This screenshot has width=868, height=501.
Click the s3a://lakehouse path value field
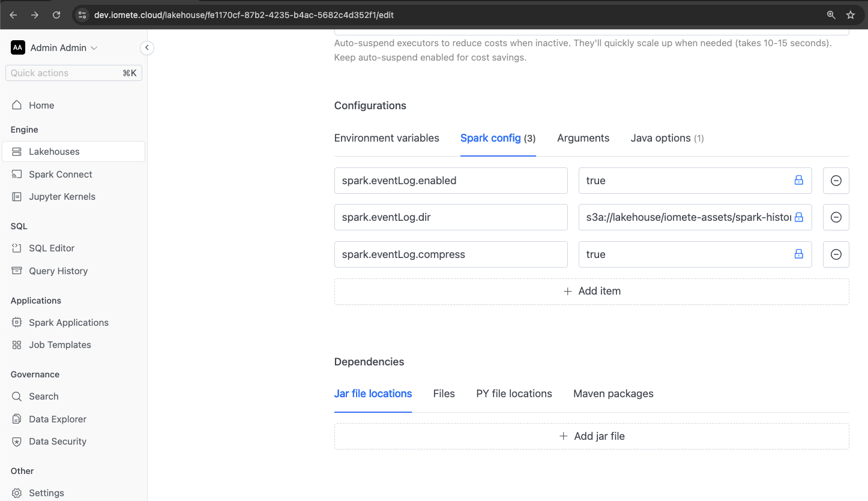695,217
